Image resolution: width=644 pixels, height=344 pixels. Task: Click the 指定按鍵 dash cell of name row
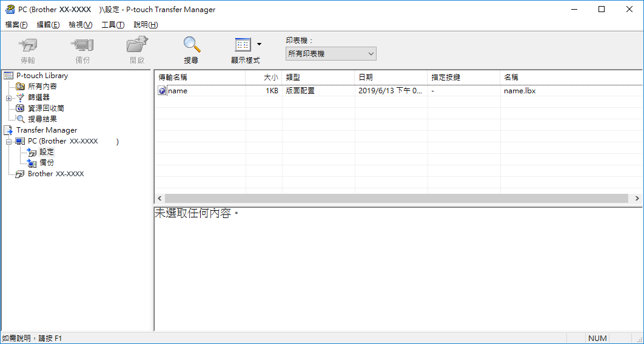click(433, 91)
